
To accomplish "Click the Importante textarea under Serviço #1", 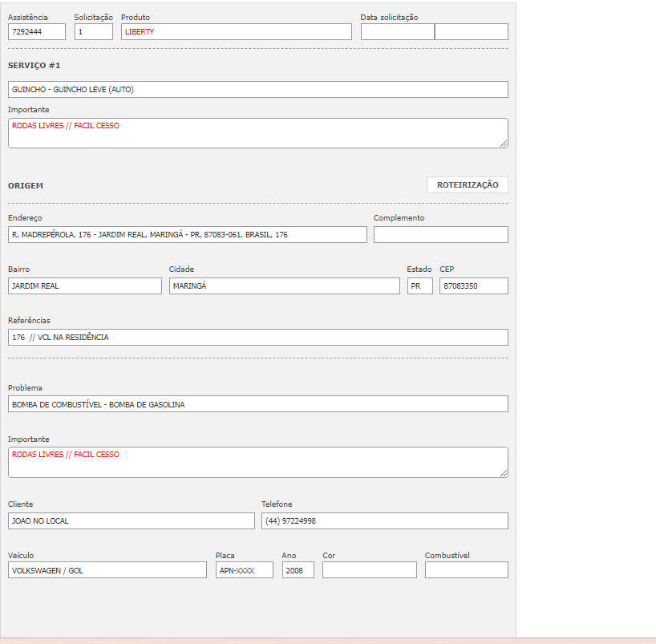I will click(x=258, y=133).
